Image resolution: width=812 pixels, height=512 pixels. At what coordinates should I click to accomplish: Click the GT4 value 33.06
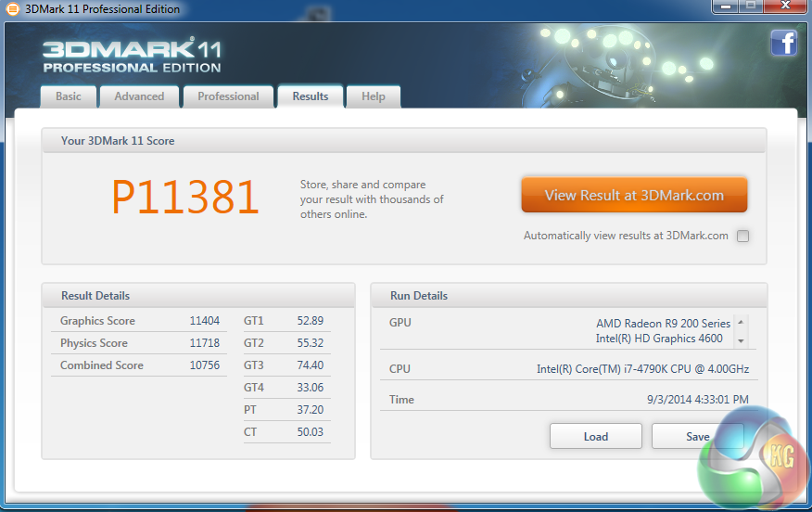point(311,388)
